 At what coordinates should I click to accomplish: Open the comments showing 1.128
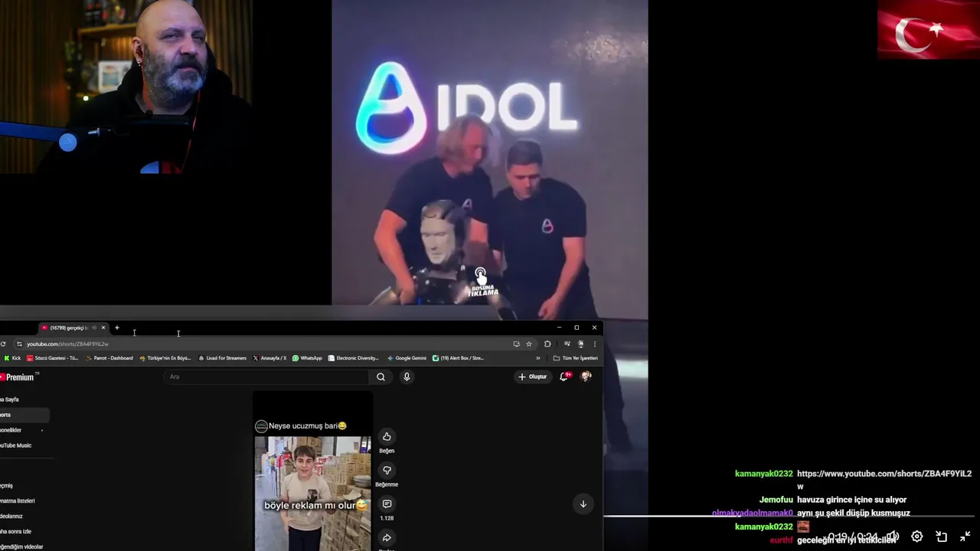[387, 504]
